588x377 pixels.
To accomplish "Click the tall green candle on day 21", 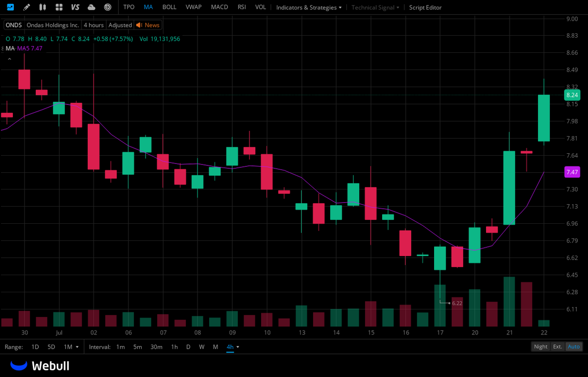I will (x=509, y=188).
